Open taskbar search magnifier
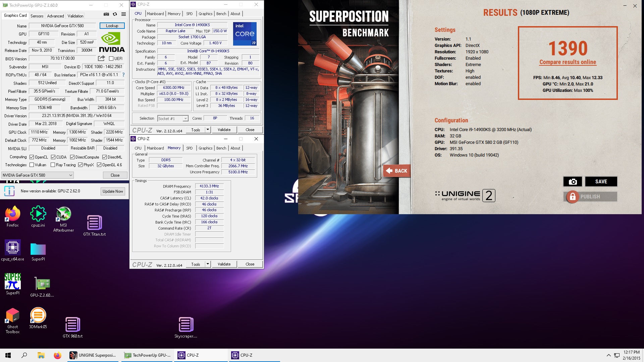 (x=24, y=355)
